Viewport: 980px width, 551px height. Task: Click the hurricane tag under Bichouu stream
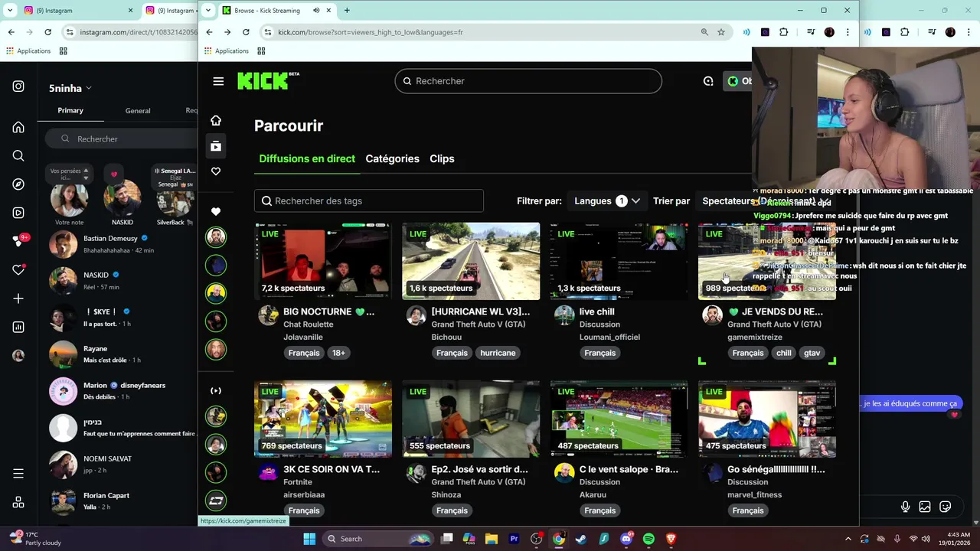click(498, 353)
